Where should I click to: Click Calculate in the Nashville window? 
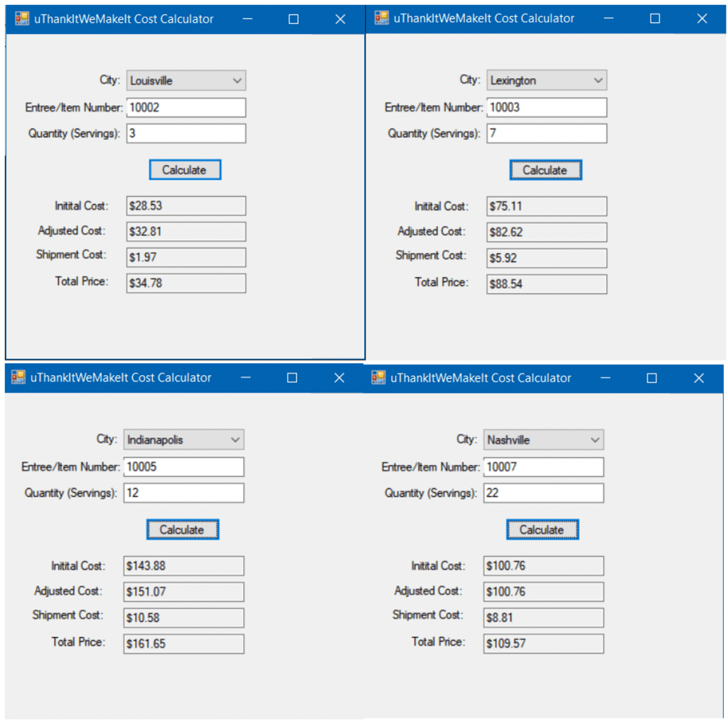(x=542, y=530)
